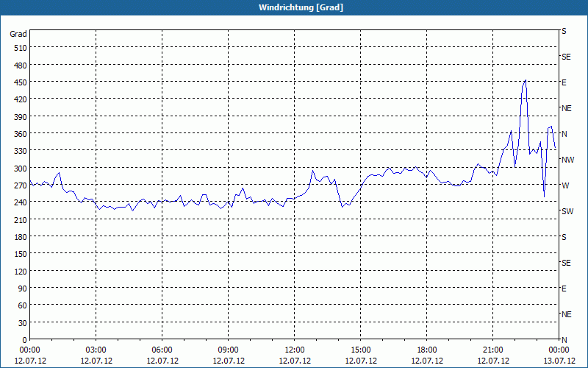Select the 360 value on left axis
The height and width of the screenshot is (368, 588).
click(21, 134)
